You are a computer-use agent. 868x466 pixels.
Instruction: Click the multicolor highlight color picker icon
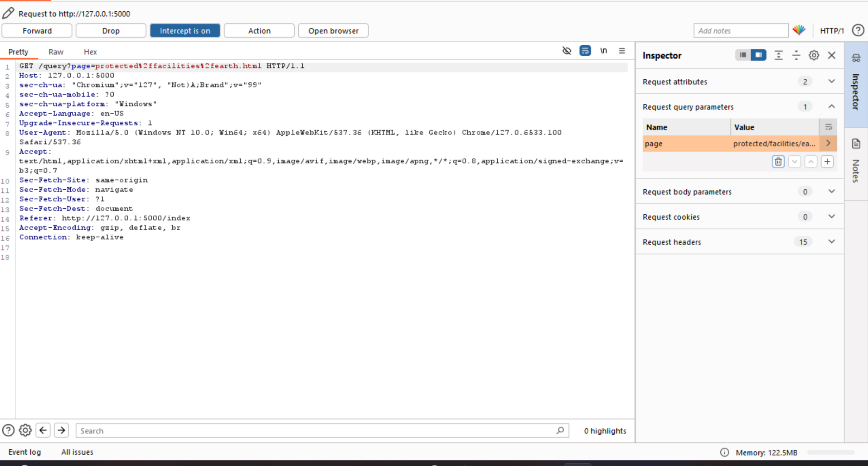799,30
